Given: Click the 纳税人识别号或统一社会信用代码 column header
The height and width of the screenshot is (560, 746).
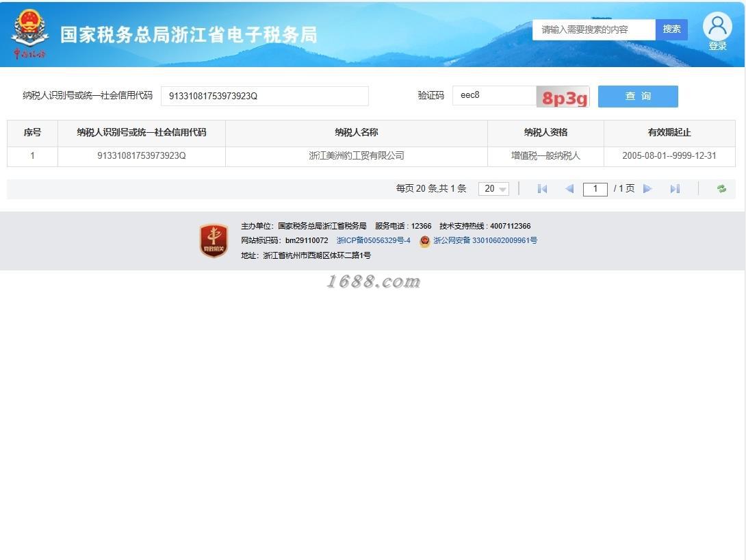Looking at the screenshot, I should point(141,133).
